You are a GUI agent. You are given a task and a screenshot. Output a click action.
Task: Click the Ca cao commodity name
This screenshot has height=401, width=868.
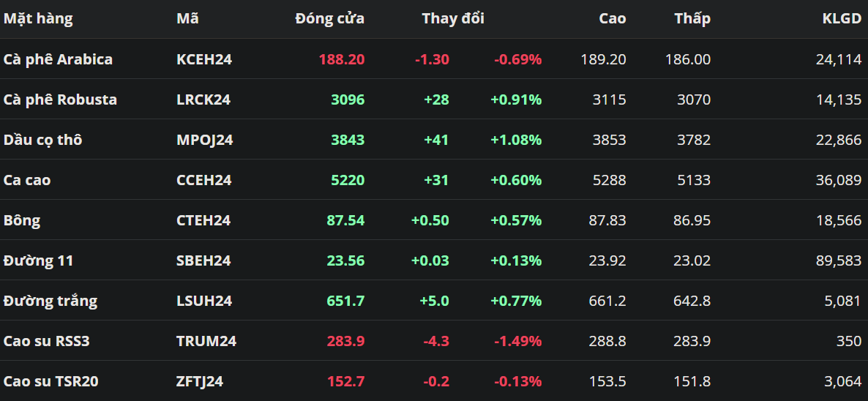[27, 180]
